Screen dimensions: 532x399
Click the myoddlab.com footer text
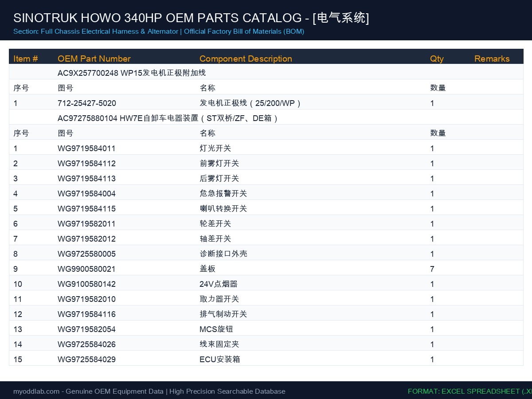click(149, 391)
